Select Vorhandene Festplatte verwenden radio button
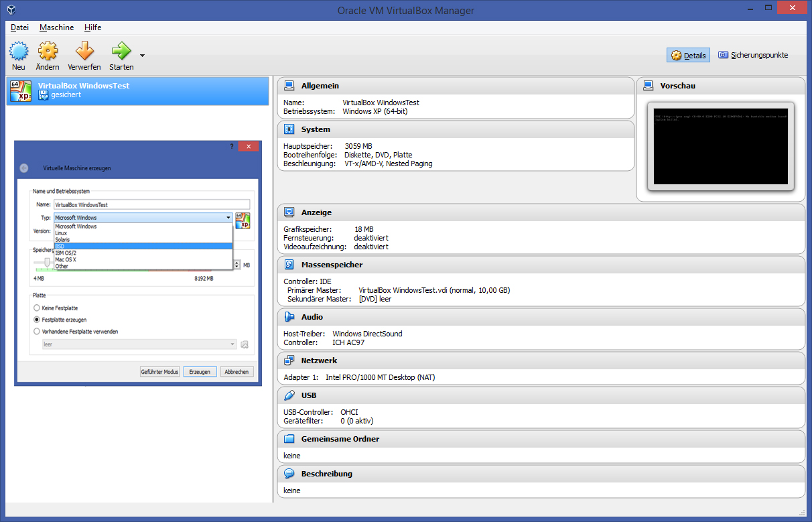 [x=37, y=331]
